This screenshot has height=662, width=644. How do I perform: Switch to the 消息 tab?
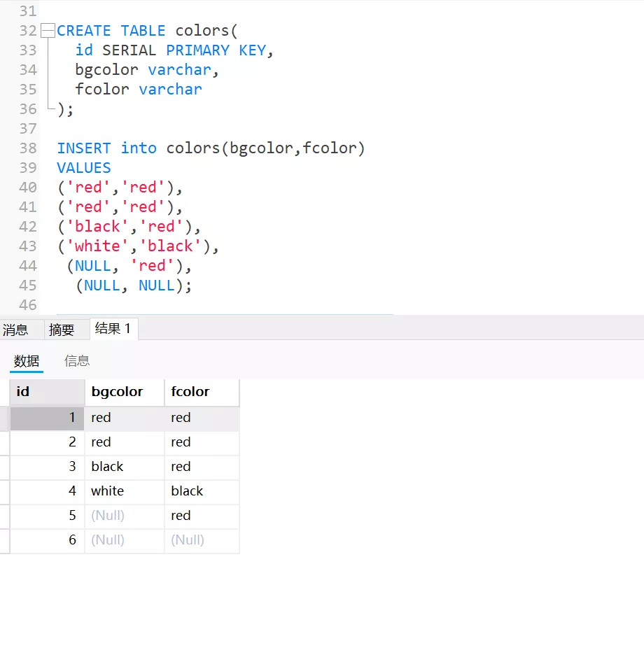pyautogui.click(x=15, y=330)
